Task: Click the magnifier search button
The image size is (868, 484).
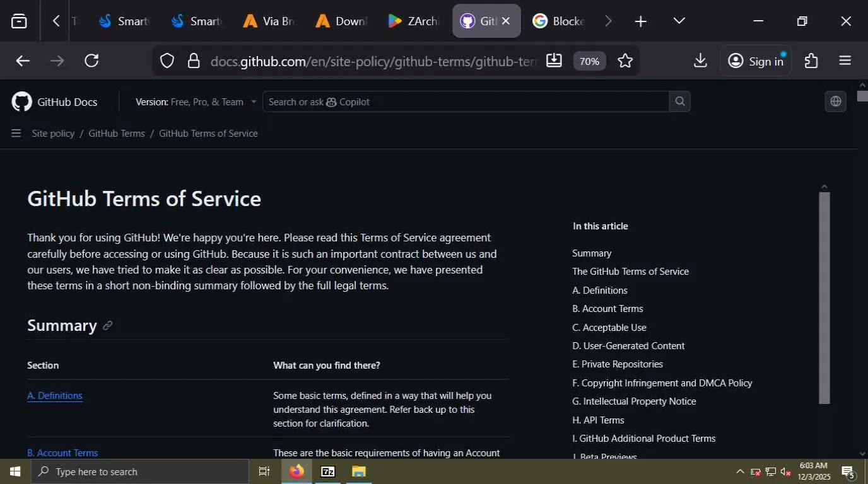Action: point(679,101)
